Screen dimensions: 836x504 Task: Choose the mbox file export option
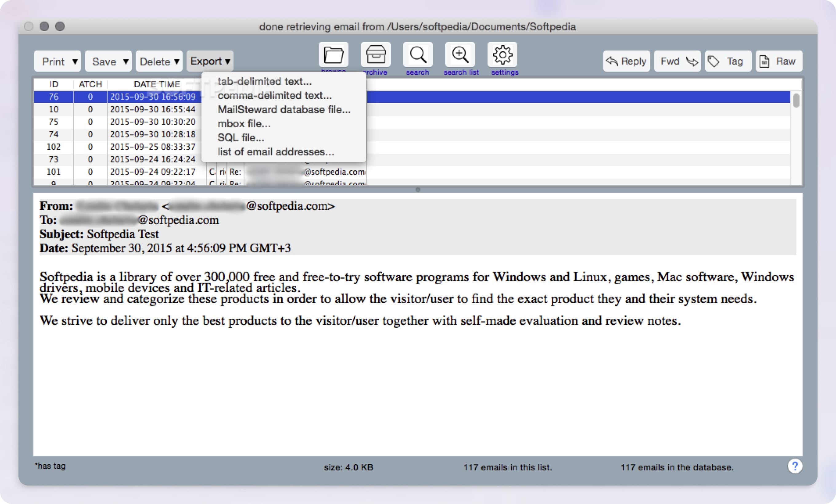pos(244,124)
